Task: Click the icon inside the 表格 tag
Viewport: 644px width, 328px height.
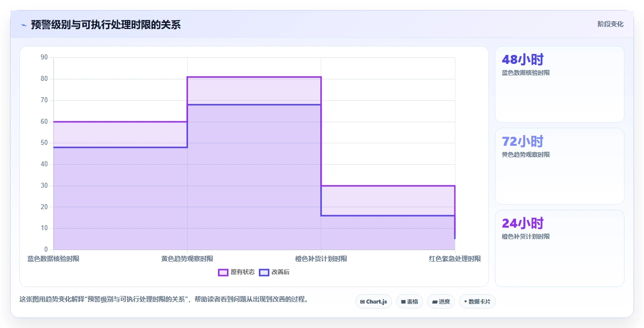Action: 403,302
